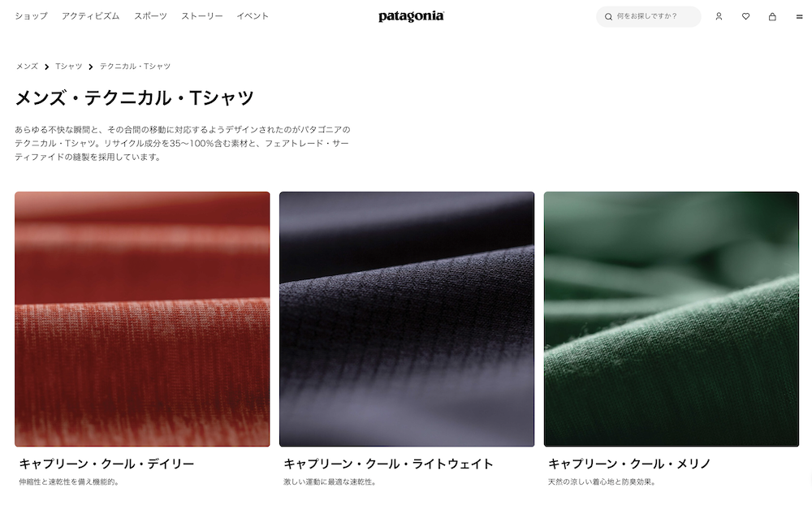Click the Patagonia logo
The height and width of the screenshot is (505, 812).
411,16
